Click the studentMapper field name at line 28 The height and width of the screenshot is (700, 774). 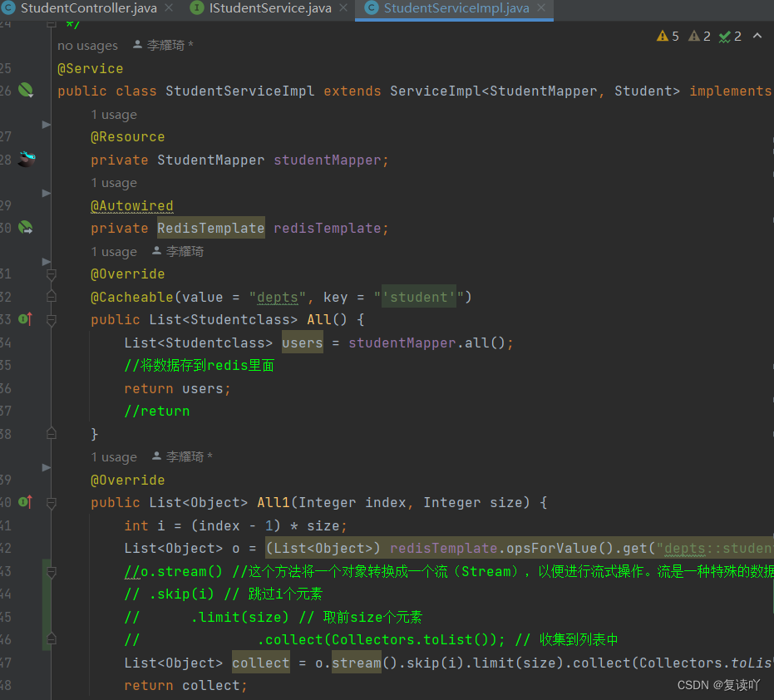click(328, 160)
